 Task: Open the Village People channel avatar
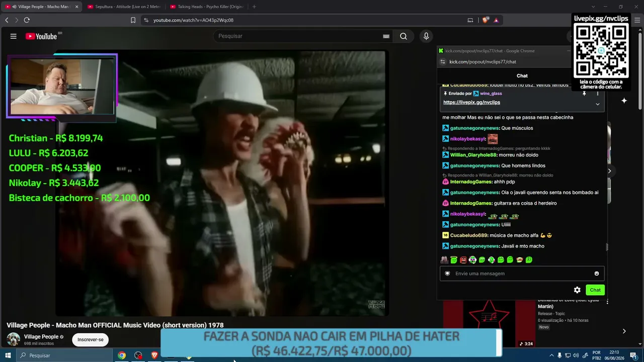pos(14,339)
